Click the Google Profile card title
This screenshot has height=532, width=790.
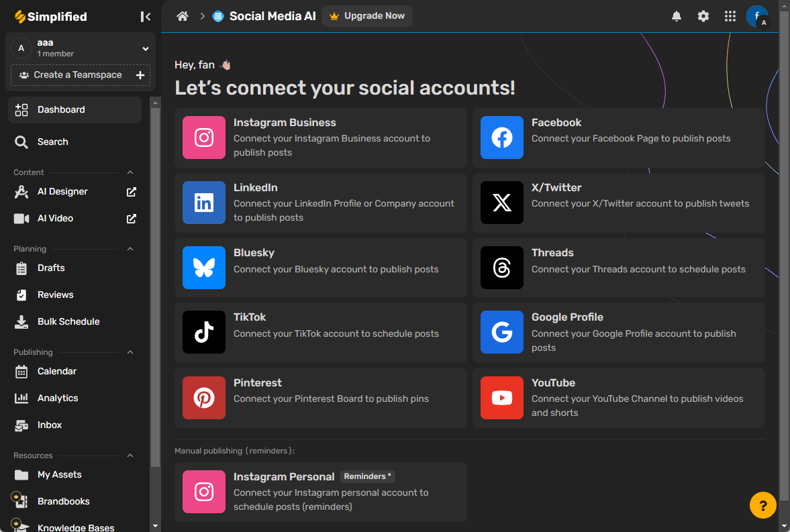(x=567, y=317)
